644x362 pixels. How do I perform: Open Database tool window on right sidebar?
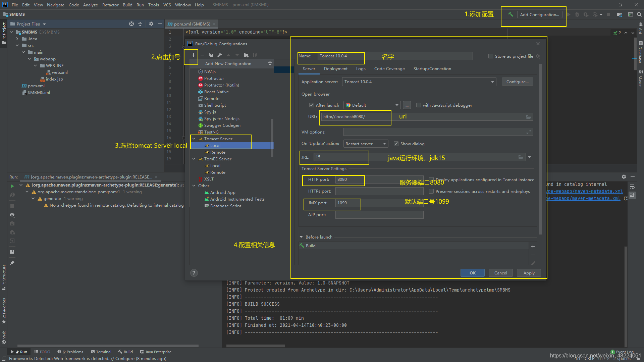640,52
